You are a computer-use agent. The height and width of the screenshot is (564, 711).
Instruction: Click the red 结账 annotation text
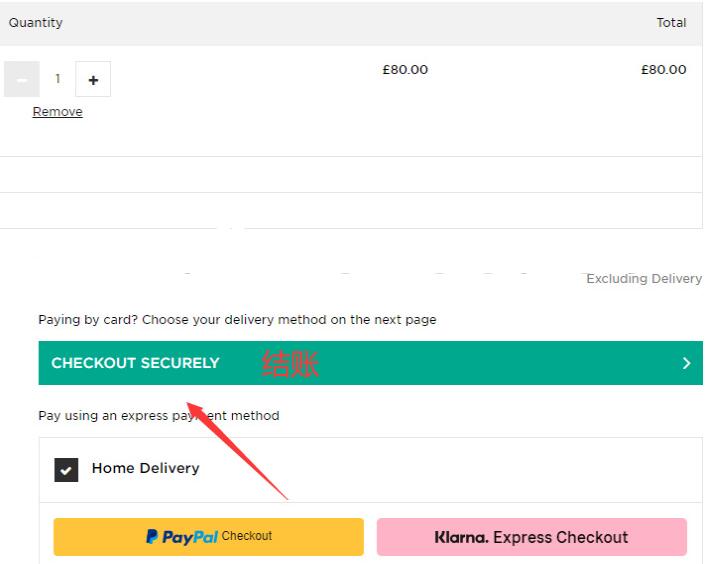tap(290, 364)
